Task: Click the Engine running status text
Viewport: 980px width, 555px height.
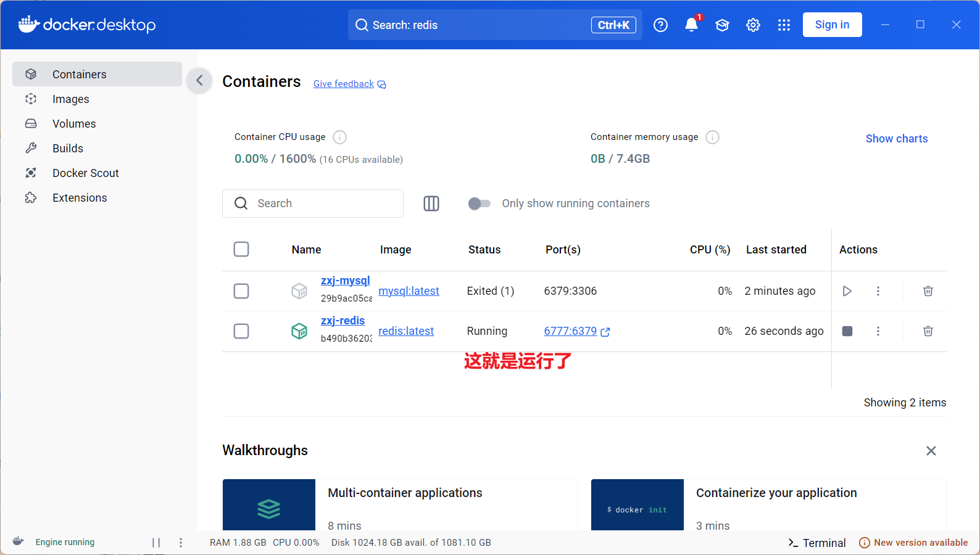Action: [65, 542]
